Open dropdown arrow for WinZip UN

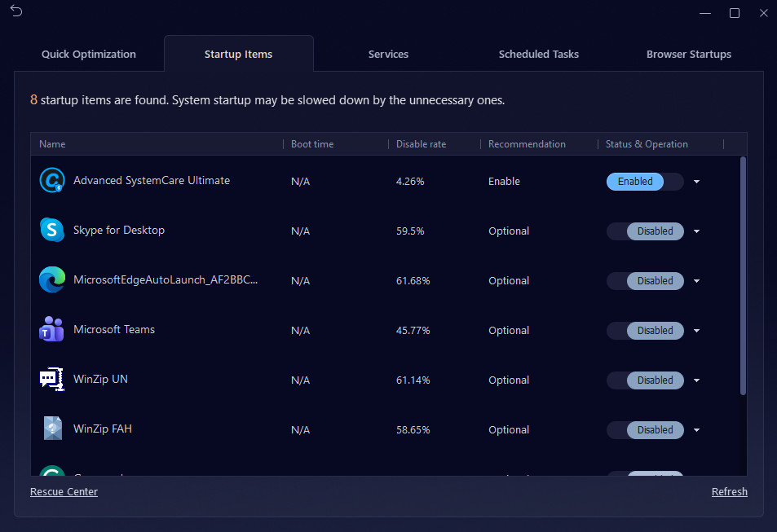pyautogui.click(x=697, y=380)
